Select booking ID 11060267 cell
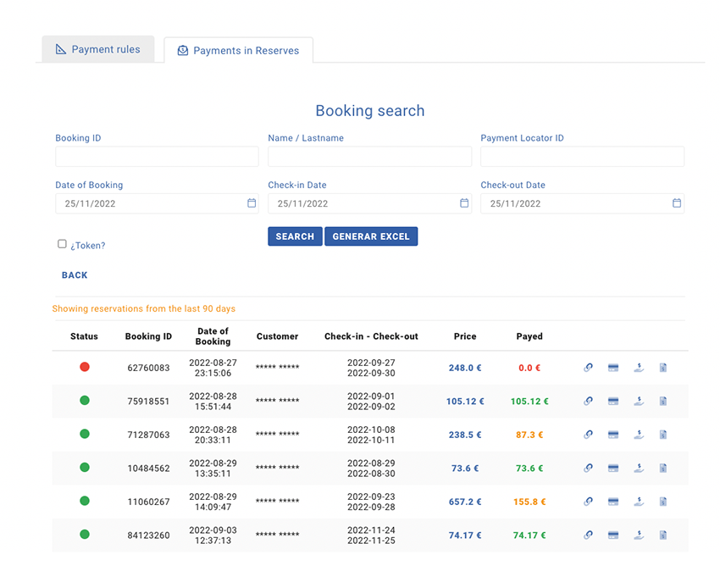Screen dimensions: 720x588 (148, 502)
